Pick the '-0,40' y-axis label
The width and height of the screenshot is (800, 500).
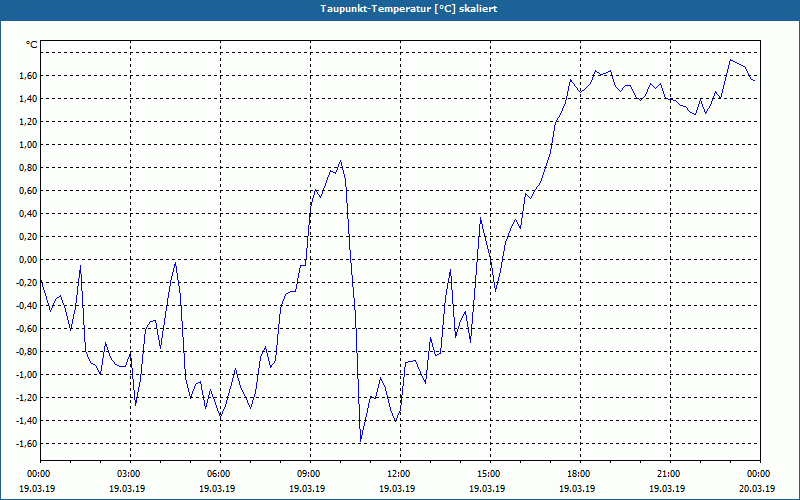(x=28, y=306)
